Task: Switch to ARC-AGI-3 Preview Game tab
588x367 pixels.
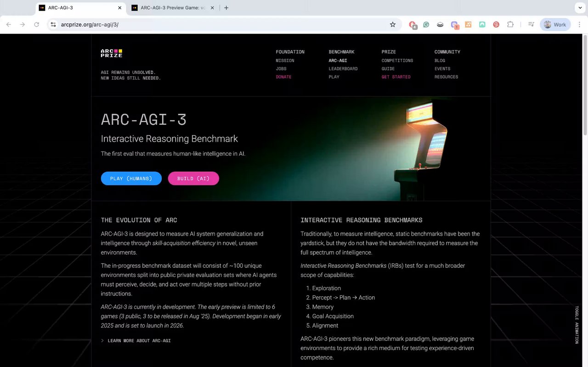Action: pos(173,8)
